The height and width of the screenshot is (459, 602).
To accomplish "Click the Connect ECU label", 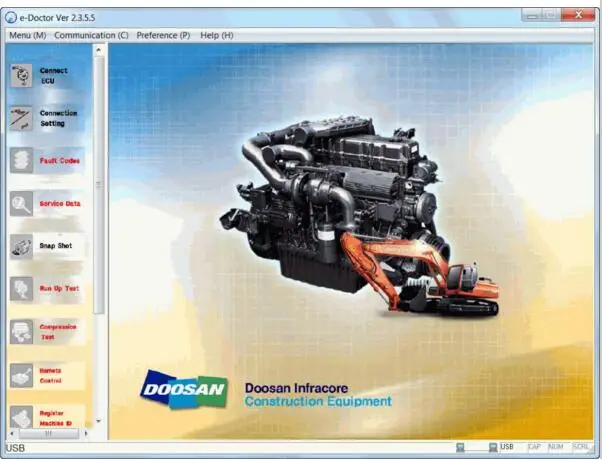I will [x=53, y=76].
